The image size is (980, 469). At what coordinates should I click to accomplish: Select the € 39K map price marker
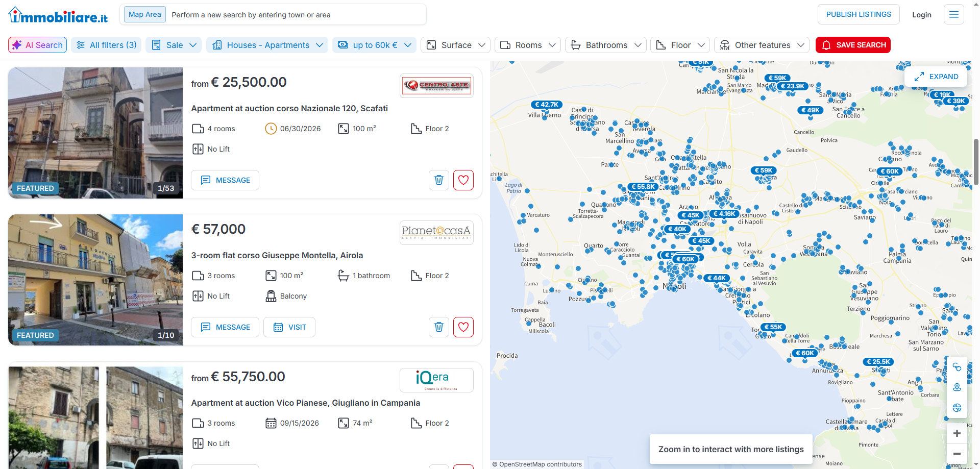pyautogui.click(x=956, y=101)
